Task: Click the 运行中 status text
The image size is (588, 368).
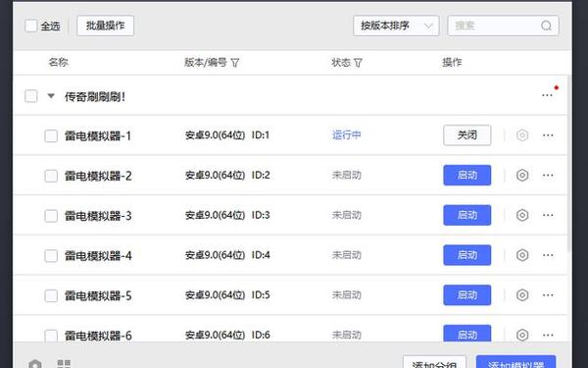Action: (x=347, y=135)
